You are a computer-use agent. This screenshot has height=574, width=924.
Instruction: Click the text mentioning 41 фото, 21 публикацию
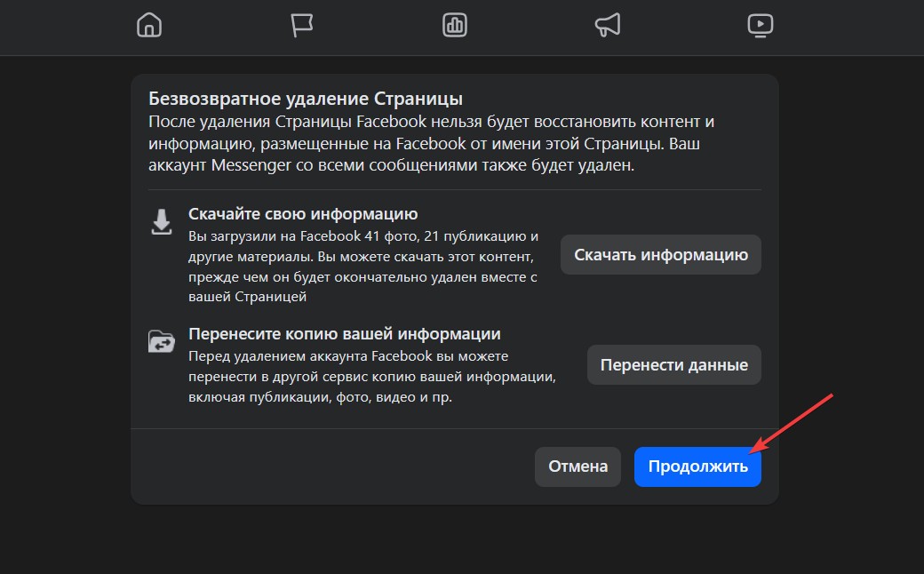point(364,236)
